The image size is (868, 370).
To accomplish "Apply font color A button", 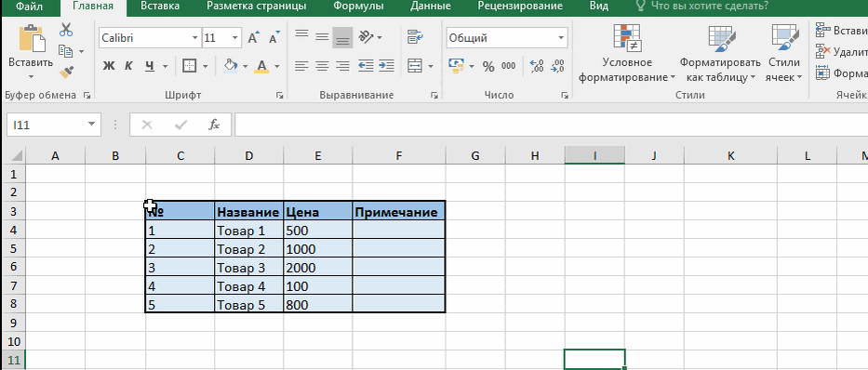I will (x=261, y=66).
